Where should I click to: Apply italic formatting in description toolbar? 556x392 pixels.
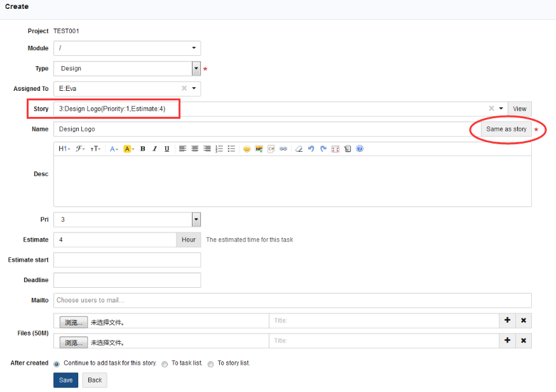click(x=154, y=149)
